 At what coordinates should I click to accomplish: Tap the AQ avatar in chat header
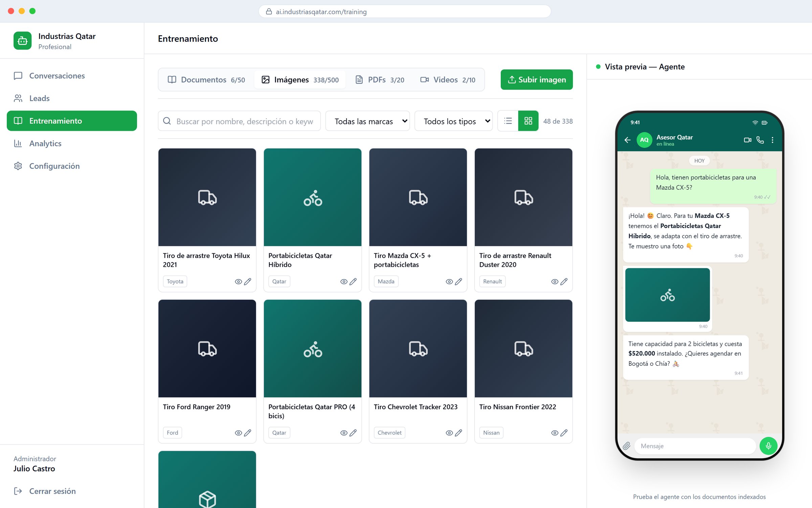pyautogui.click(x=645, y=140)
